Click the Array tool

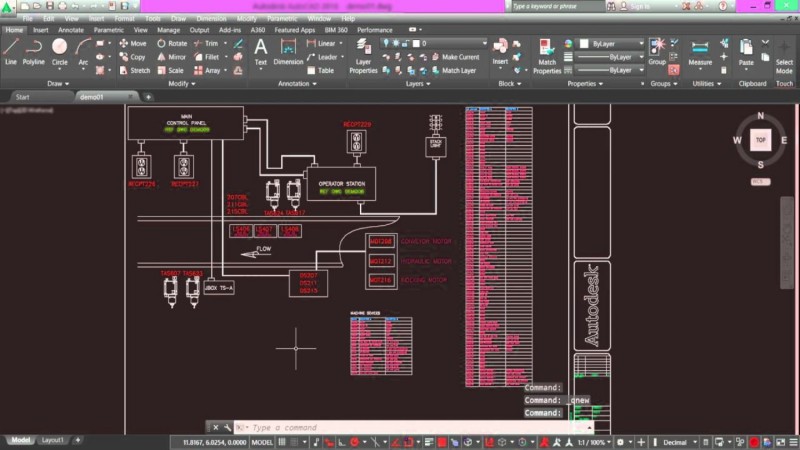tap(207, 70)
